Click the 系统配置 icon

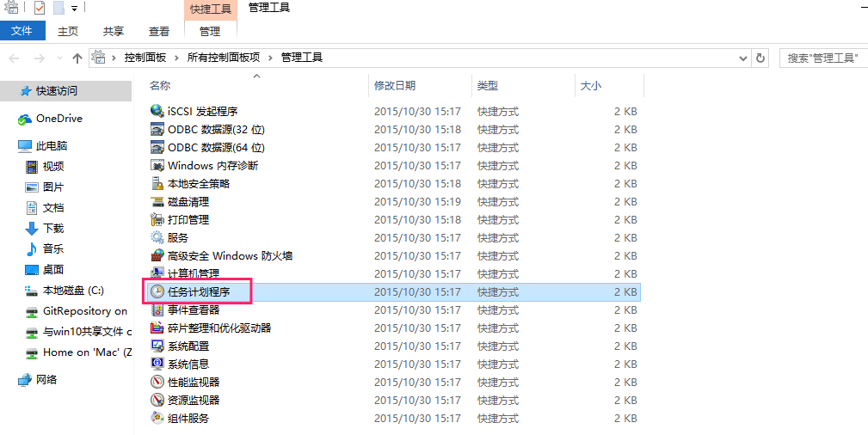pos(157,346)
